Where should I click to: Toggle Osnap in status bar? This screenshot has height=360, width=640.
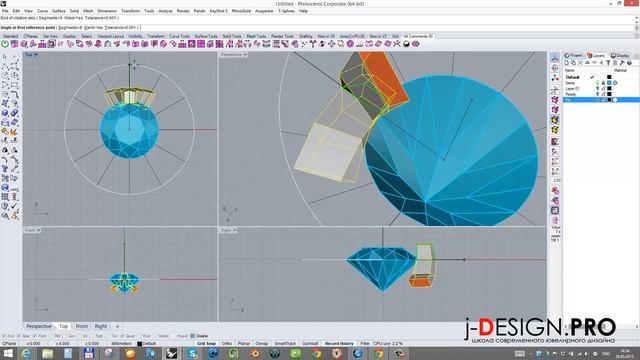pos(262,344)
